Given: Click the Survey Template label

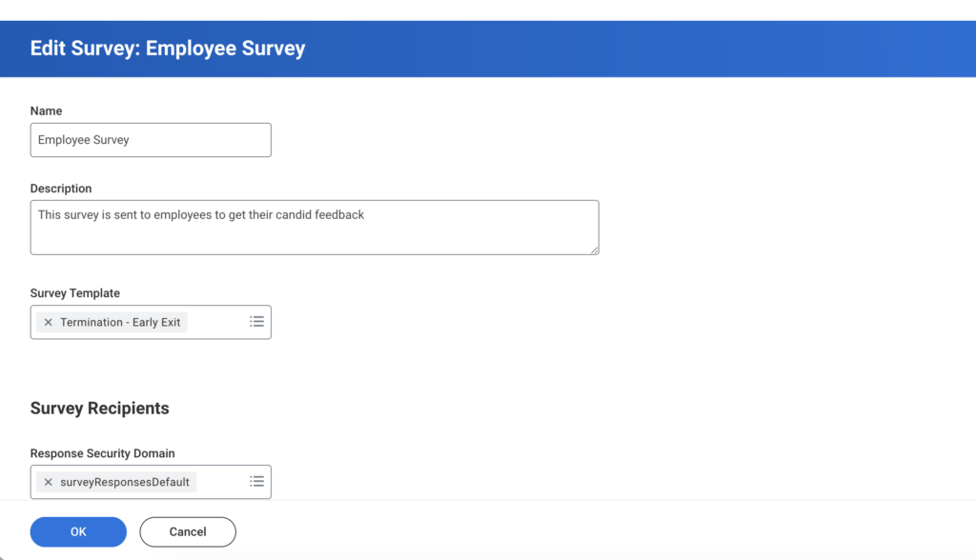Looking at the screenshot, I should coord(75,293).
